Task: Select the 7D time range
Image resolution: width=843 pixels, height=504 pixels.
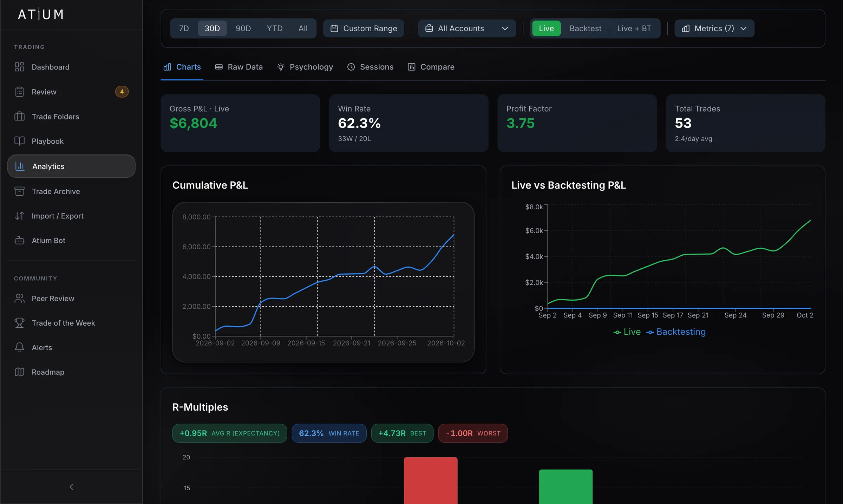Action: (184, 28)
